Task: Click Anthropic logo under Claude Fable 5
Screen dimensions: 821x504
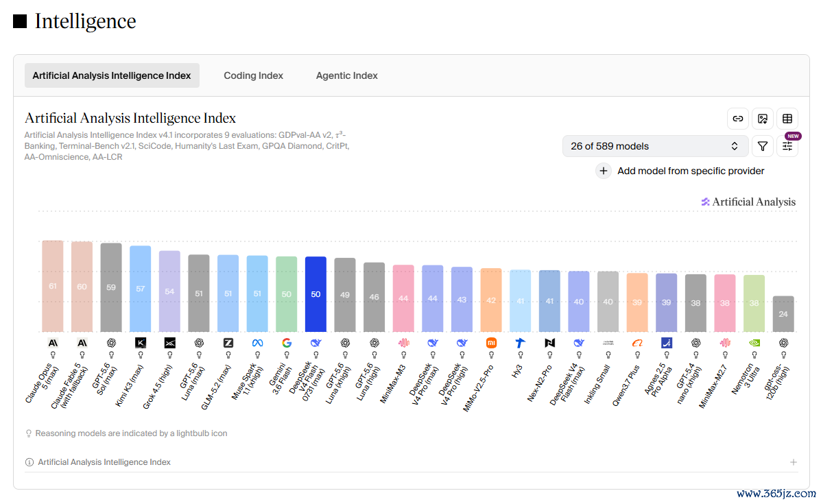Action: pyautogui.click(x=82, y=343)
